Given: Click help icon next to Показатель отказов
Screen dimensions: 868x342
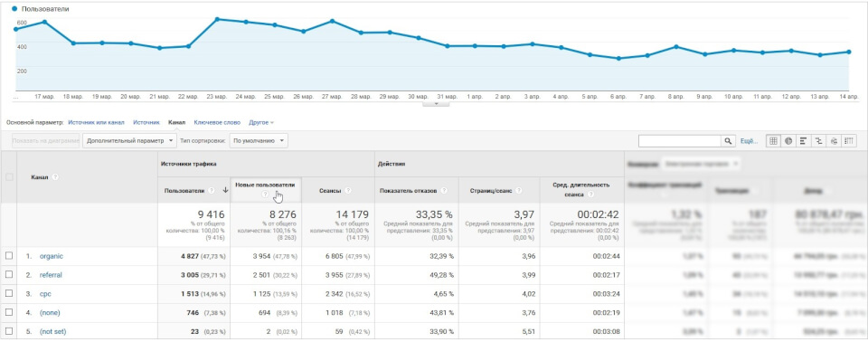Looking at the screenshot, I should (445, 190).
